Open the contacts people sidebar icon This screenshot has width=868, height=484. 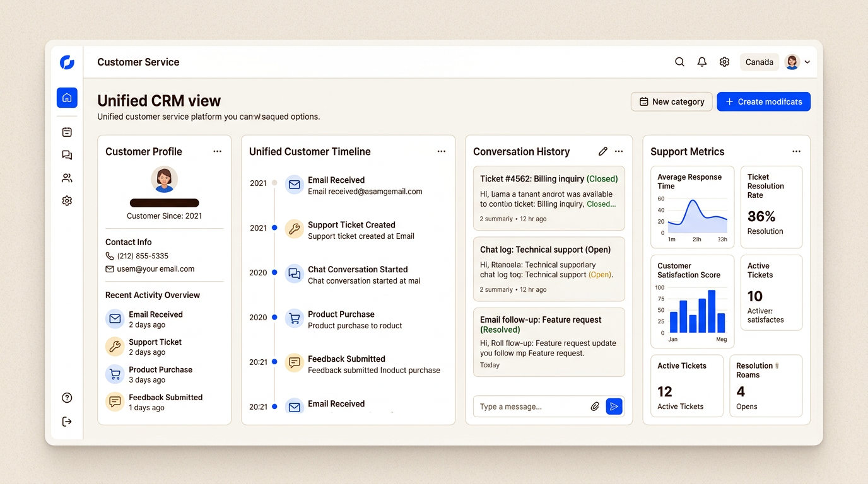(67, 178)
